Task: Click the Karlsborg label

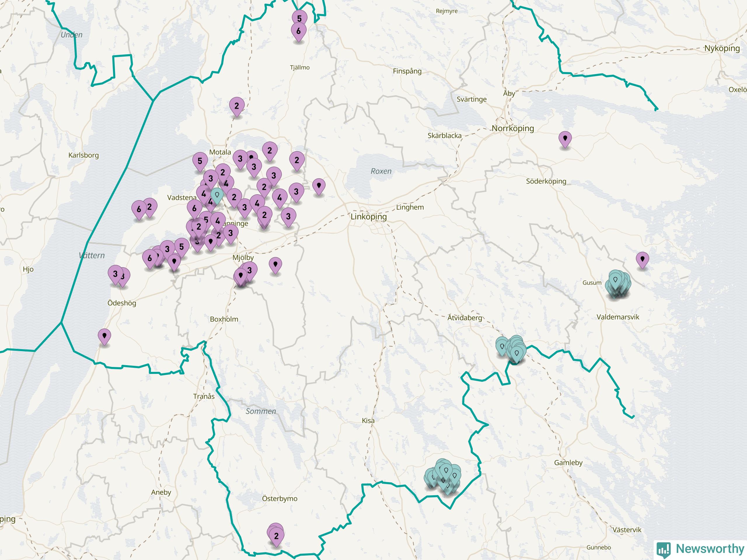Action: tap(83, 155)
